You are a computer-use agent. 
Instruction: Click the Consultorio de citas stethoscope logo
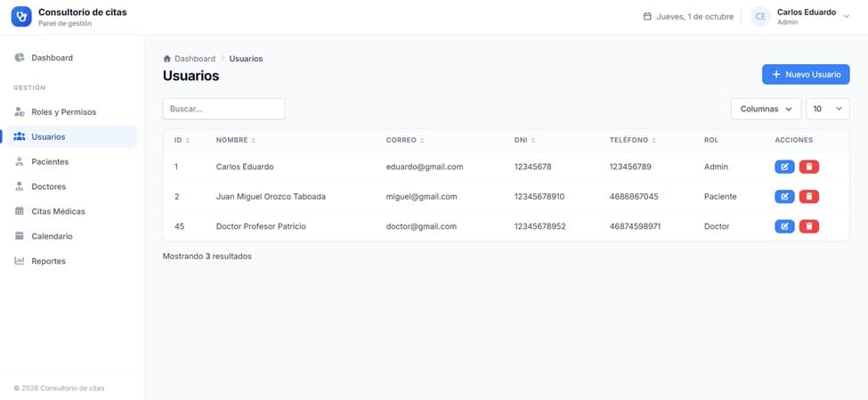pyautogui.click(x=21, y=17)
